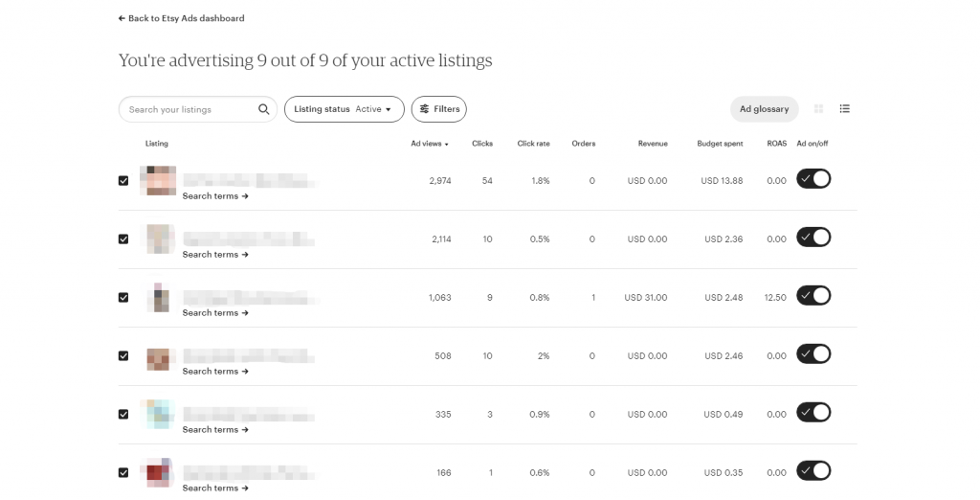Image resolution: width=980 pixels, height=500 pixels.
Task: Open the Ad glossary
Action: click(x=764, y=109)
